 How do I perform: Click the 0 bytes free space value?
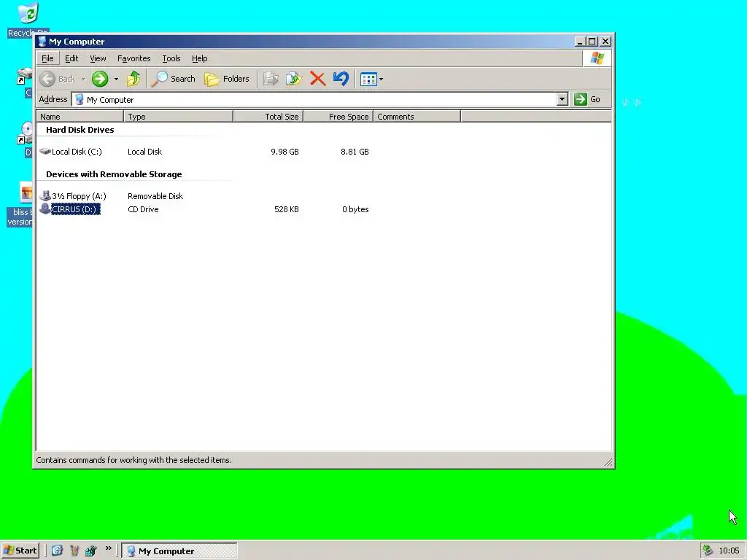[355, 209]
